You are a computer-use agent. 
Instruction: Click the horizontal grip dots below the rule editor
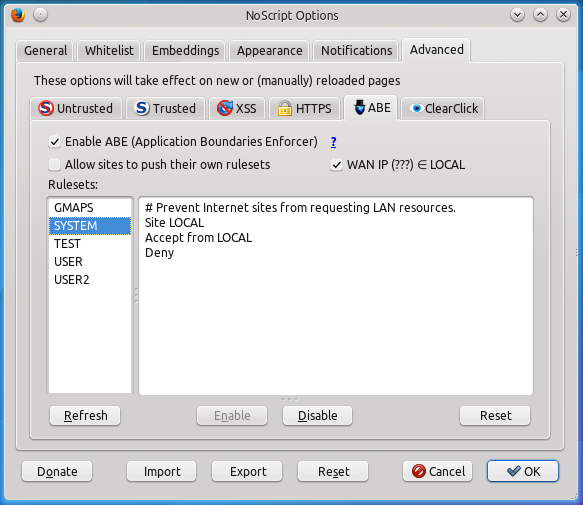click(x=290, y=399)
